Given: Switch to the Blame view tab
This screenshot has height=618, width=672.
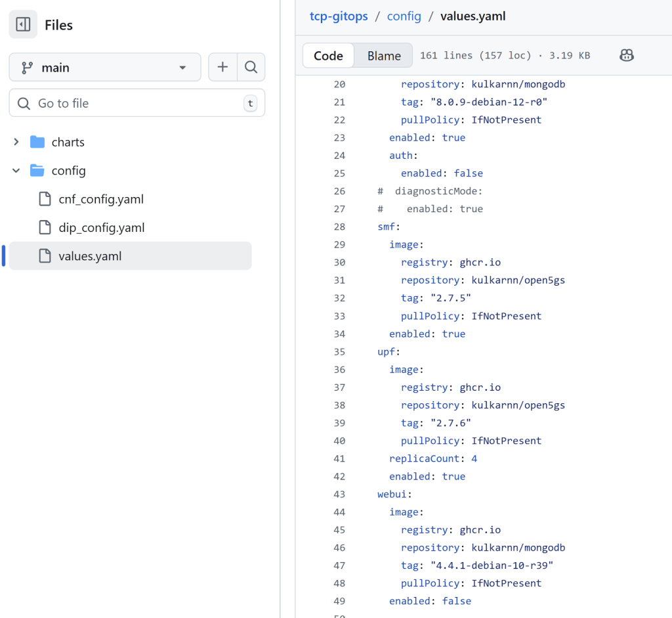Looking at the screenshot, I should coord(384,56).
